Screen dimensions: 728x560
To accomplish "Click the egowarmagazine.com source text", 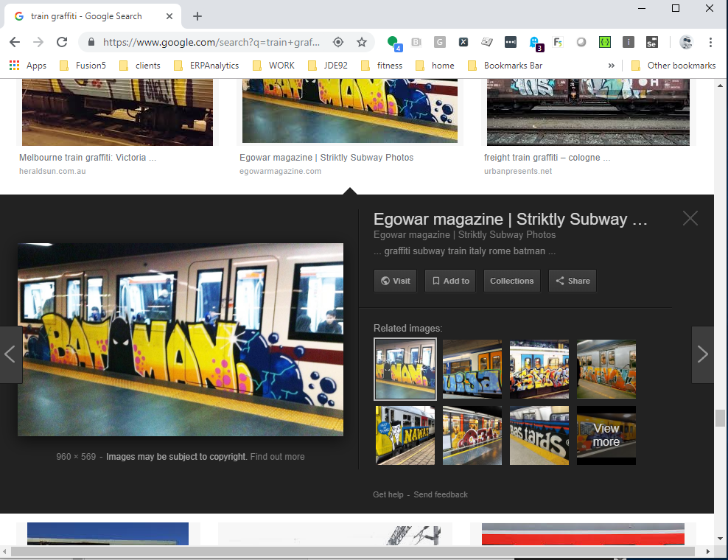I will click(x=281, y=171).
